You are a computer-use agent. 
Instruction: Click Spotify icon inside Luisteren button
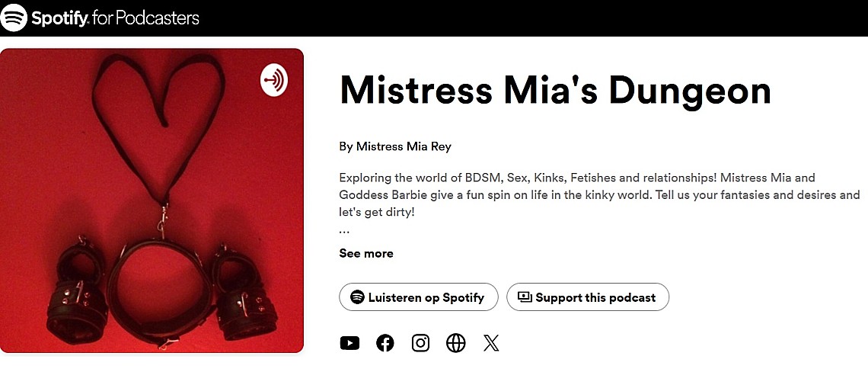pyautogui.click(x=356, y=297)
